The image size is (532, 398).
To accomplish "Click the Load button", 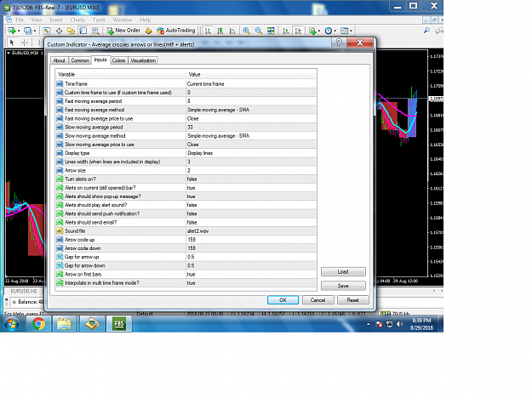I will pos(343,271).
